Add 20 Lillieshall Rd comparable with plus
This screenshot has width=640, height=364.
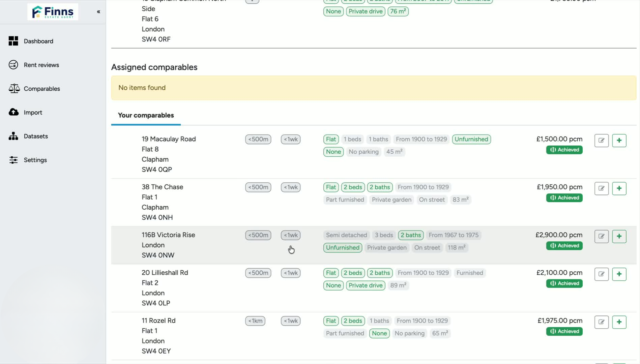(x=619, y=274)
